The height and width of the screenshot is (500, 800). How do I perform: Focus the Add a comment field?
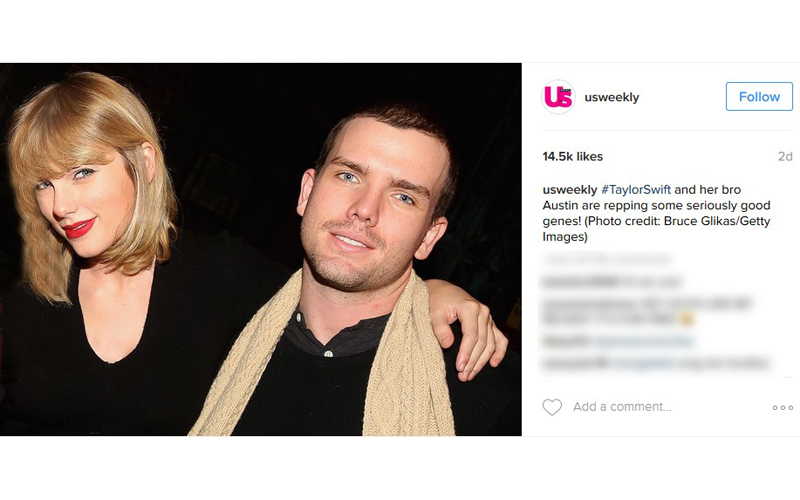coord(622,407)
